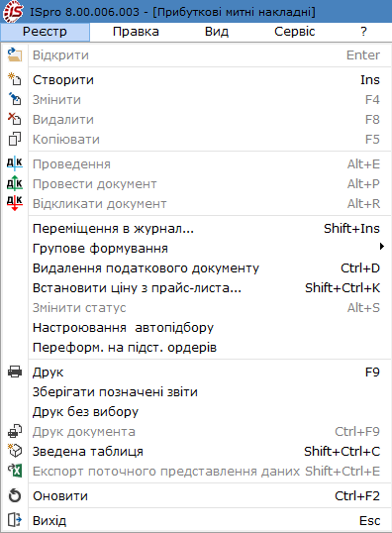This screenshot has width=392, height=533.
Task: Open the question mark help menu
Action: point(363,32)
